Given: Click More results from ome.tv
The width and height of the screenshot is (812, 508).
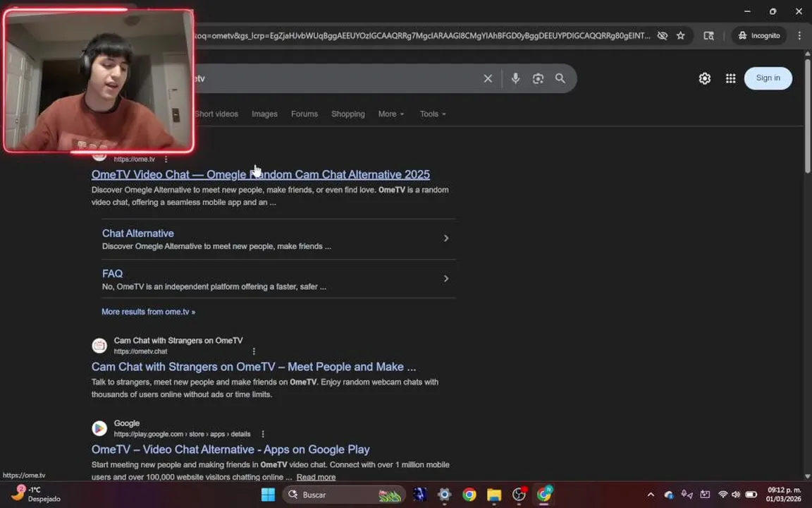Looking at the screenshot, I should [x=148, y=312].
